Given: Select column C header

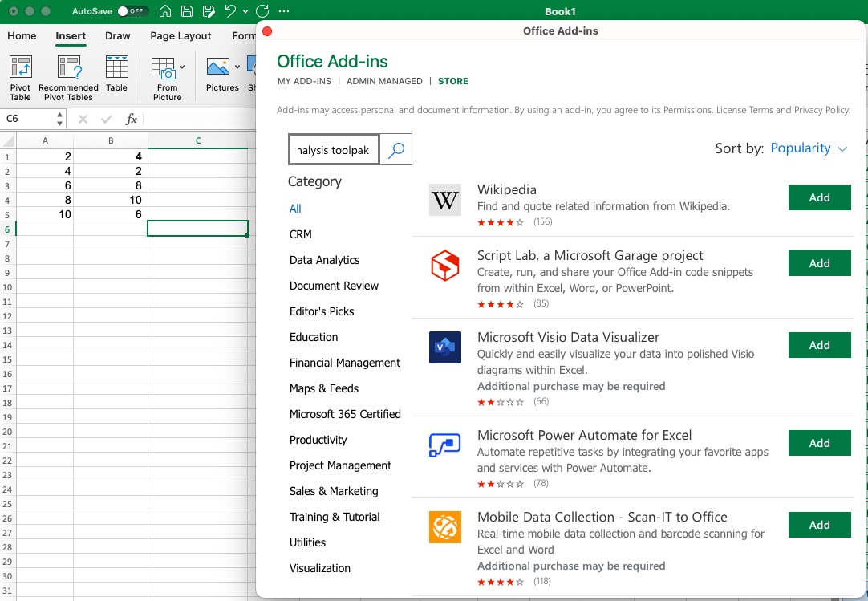Looking at the screenshot, I should point(197,140).
